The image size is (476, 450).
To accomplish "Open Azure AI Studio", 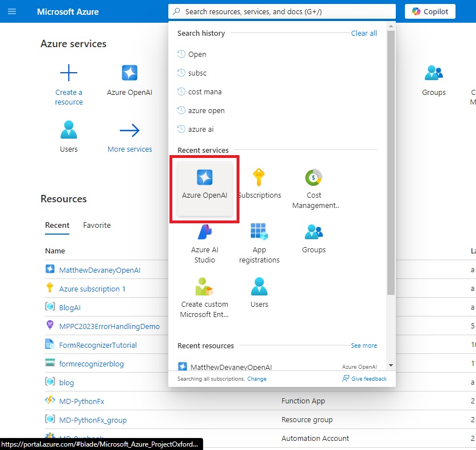I will (x=204, y=241).
